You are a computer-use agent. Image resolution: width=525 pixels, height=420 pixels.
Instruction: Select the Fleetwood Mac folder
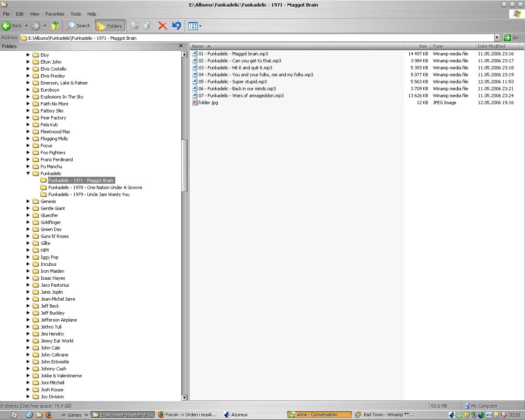coord(55,132)
